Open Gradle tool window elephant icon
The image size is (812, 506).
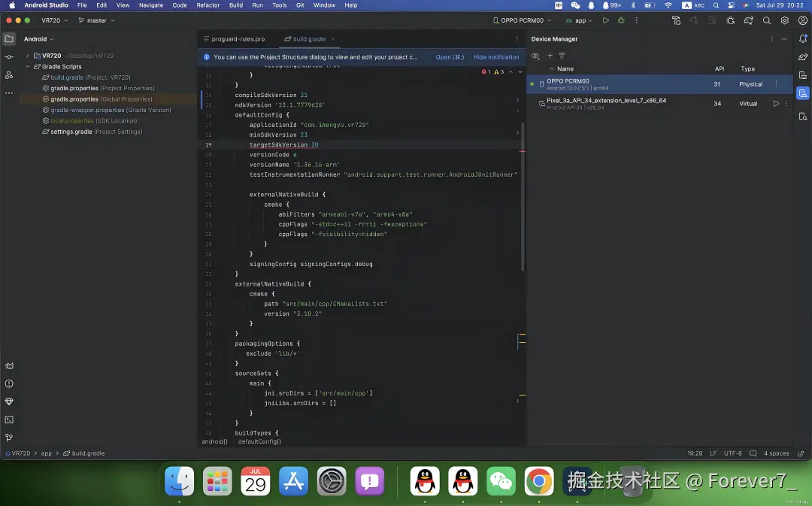point(803,57)
